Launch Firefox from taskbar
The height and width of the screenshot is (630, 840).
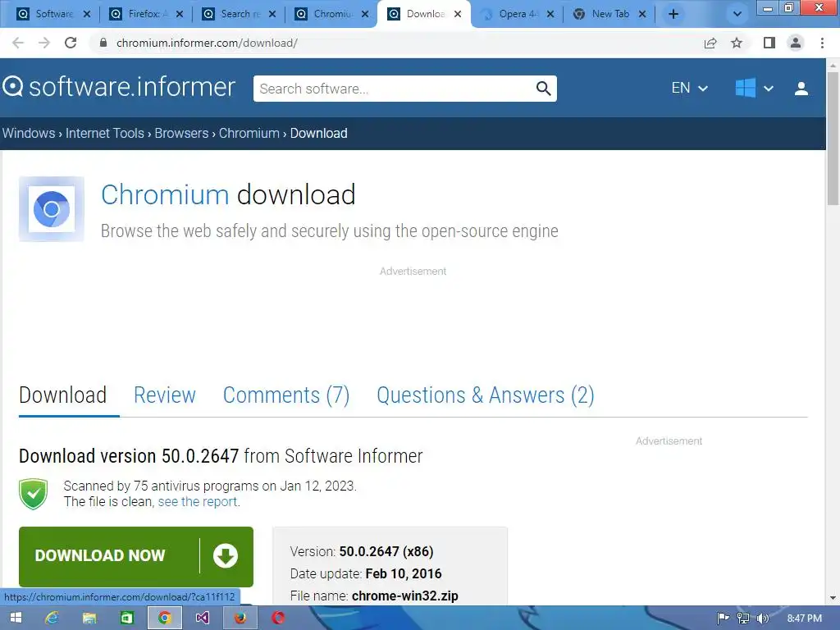[x=240, y=618]
